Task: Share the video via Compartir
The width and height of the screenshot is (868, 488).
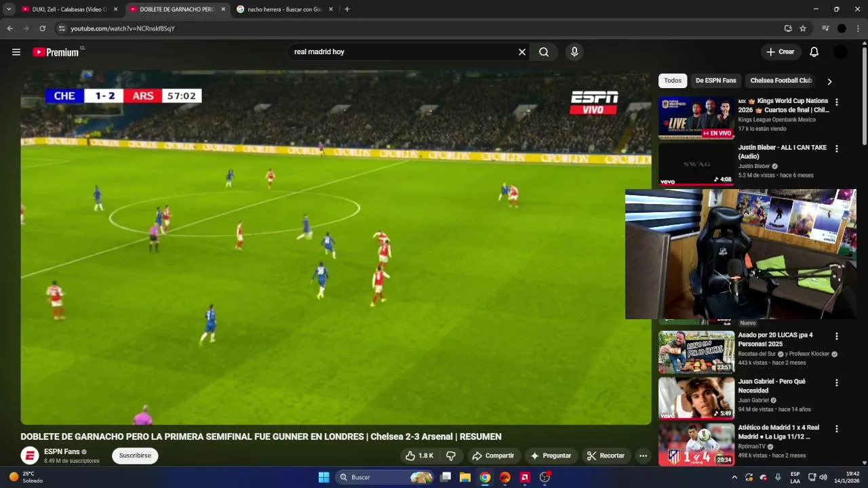Action: click(493, 455)
